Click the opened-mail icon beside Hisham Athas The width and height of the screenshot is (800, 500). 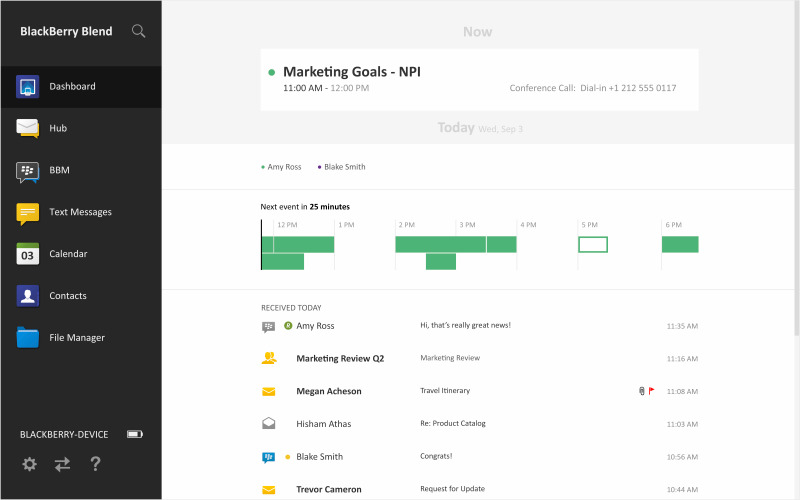pyautogui.click(x=268, y=423)
